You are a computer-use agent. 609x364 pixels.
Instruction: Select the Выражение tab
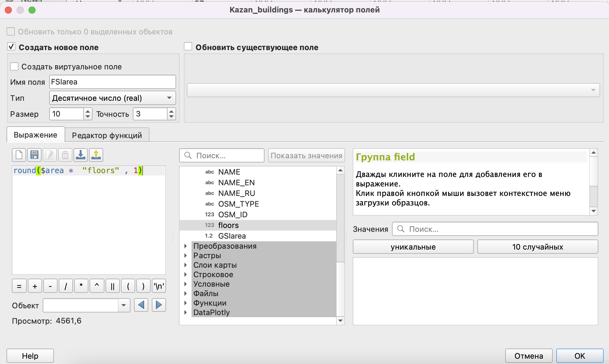[36, 135]
